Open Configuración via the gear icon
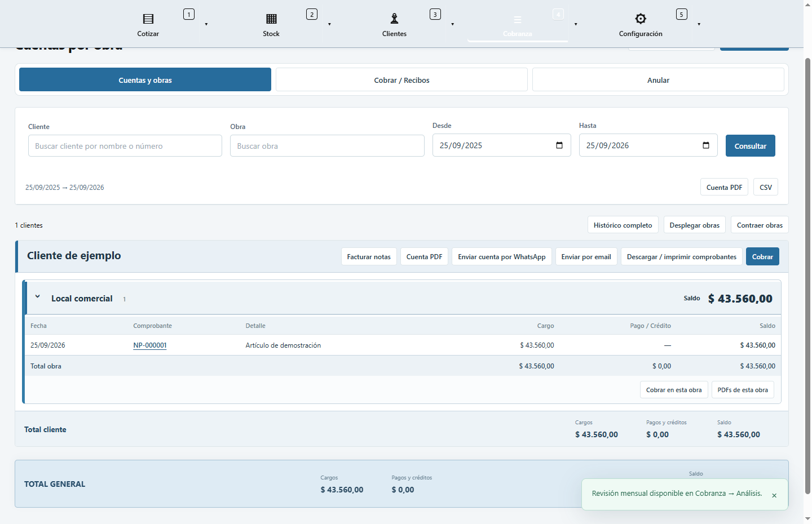The width and height of the screenshot is (812, 524). 641,19
